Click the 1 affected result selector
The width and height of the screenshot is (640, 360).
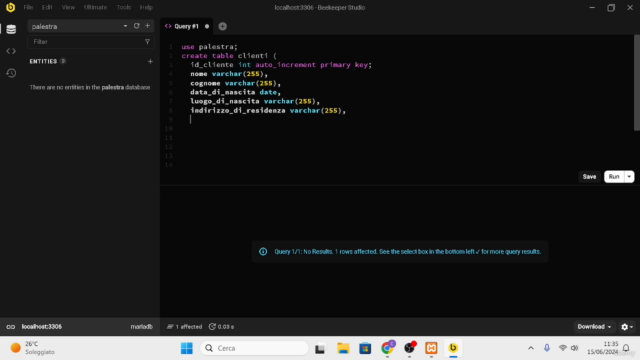184,327
